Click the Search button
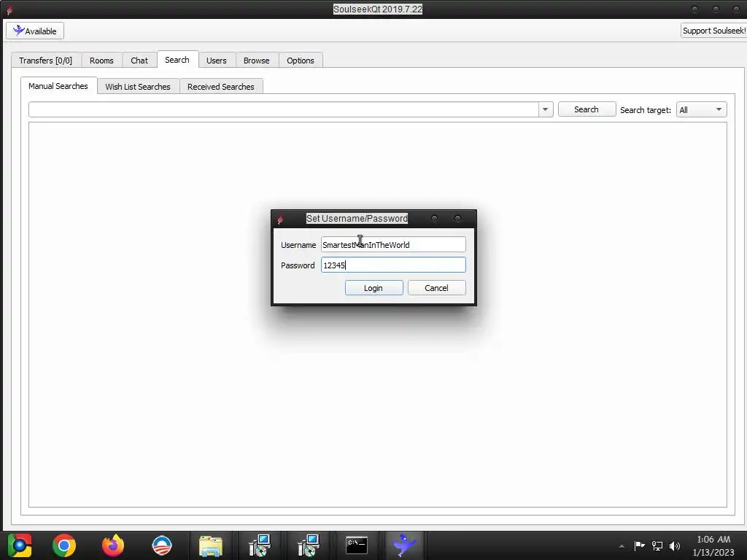The height and width of the screenshot is (560, 747). (587, 109)
